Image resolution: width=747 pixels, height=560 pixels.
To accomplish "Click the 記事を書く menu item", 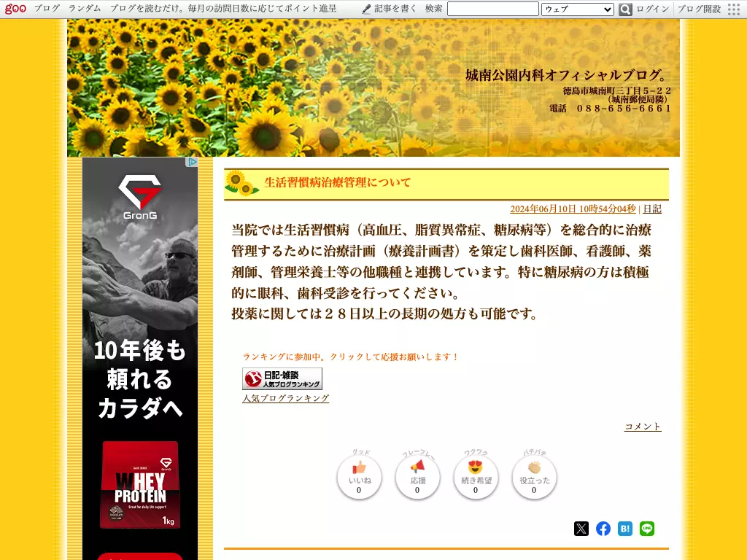I will click(395, 9).
